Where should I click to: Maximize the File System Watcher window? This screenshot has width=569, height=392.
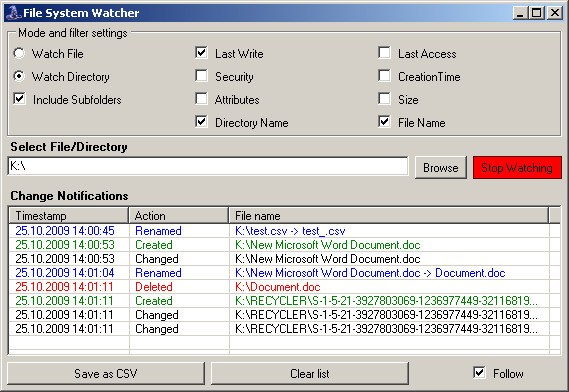coord(536,13)
